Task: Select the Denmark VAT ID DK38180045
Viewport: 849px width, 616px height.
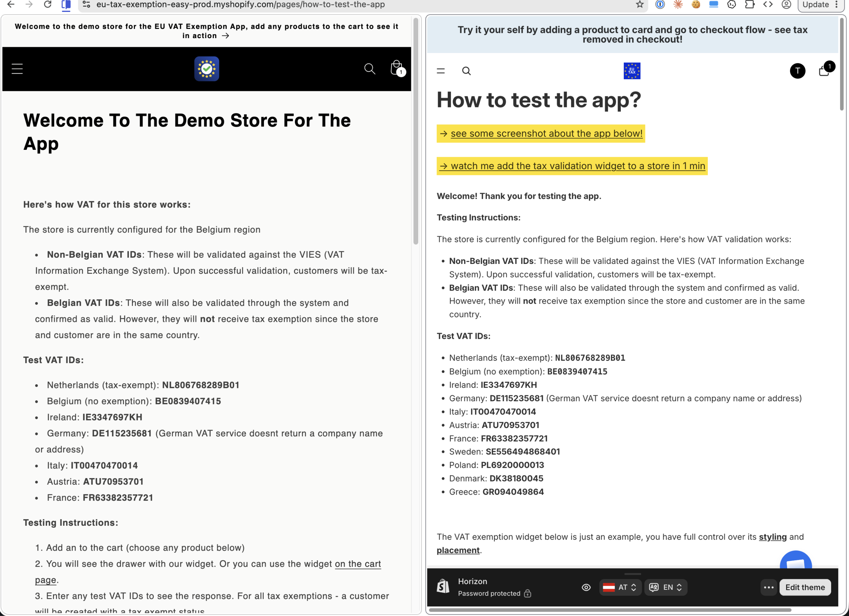Action: pyautogui.click(x=516, y=478)
